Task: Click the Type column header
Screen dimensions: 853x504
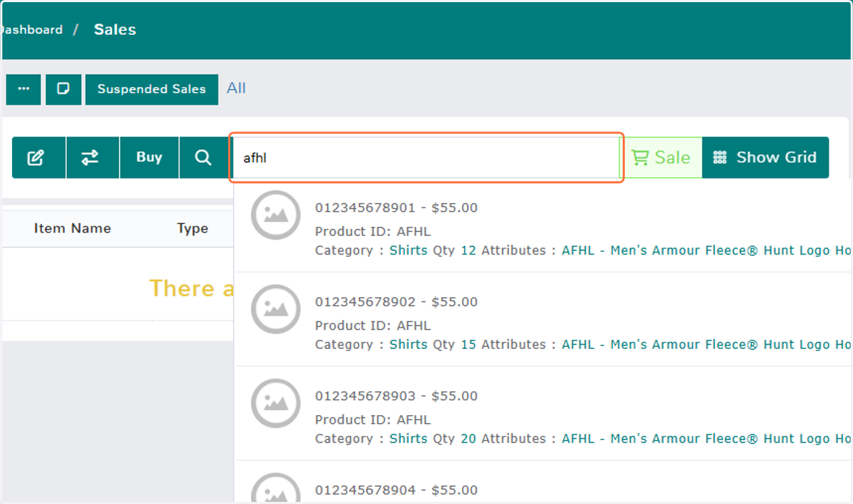Action: (x=193, y=228)
